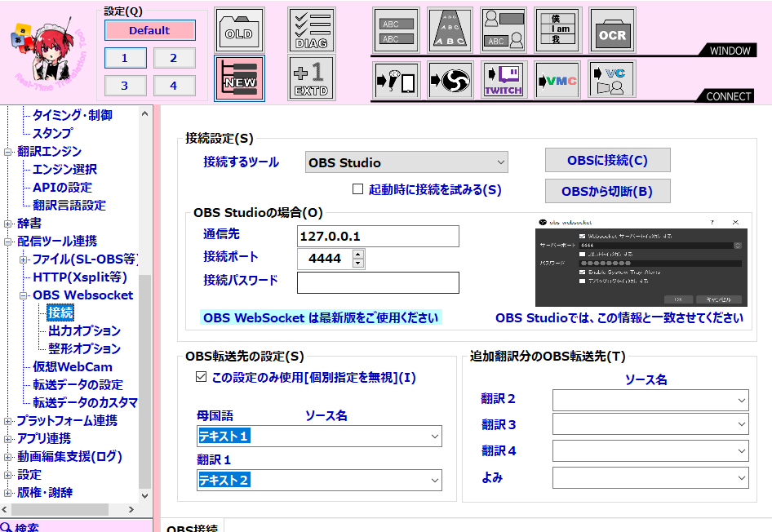Select the NEW tree layout icon
Image resolution: width=772 pixels, height=532 pixels.
tap(239, 78)
